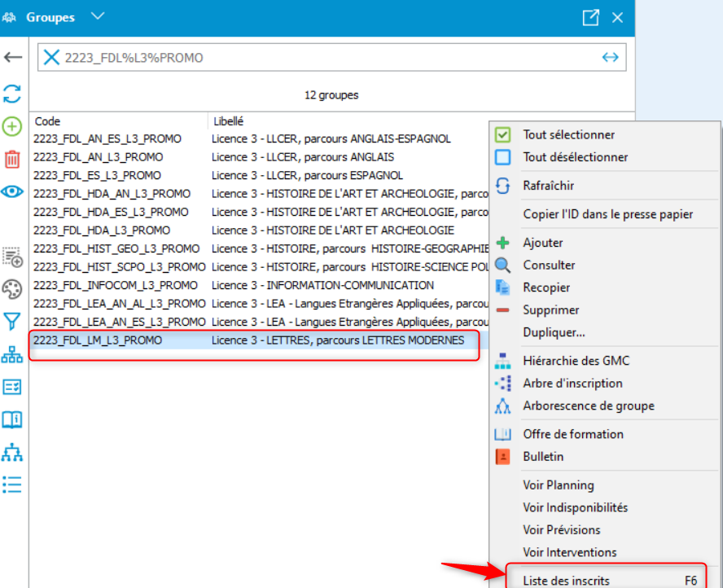Click the color palette icon in sidebar
The height and width of the screenshot is (588, 723).
12,289
